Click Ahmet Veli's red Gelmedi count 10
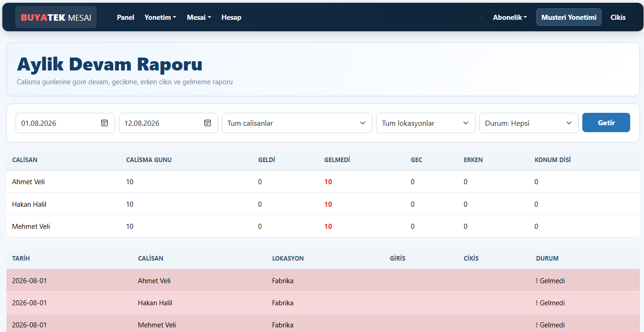Screen dimensions: 644x332 328,182
